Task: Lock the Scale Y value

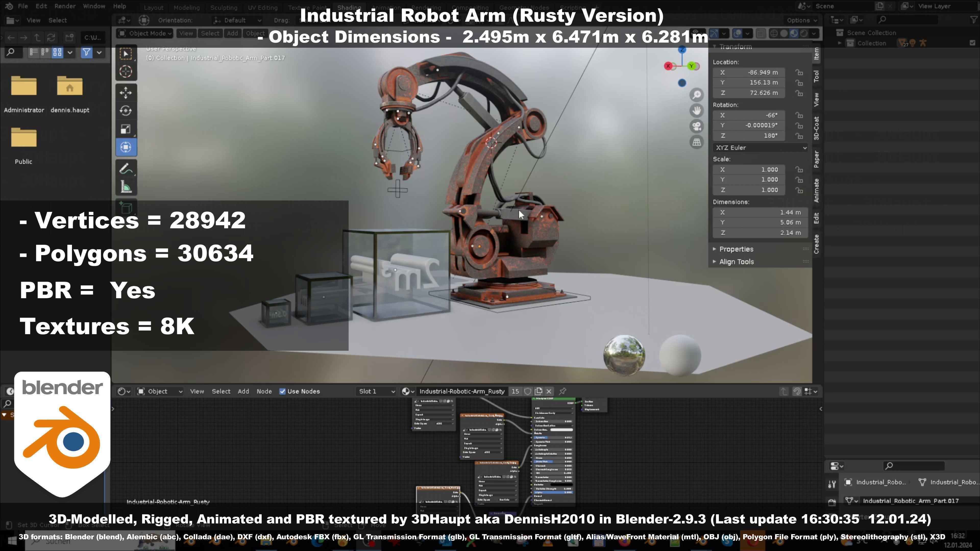Action: 799,180
